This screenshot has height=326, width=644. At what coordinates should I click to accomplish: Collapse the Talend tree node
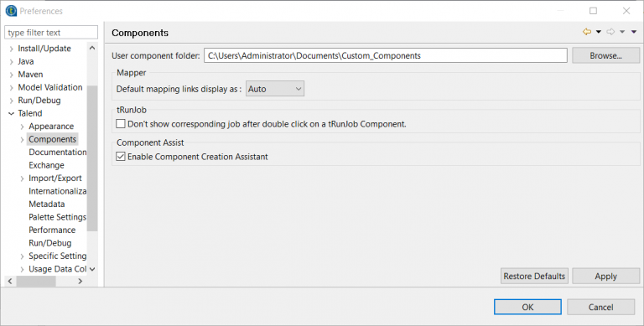click(x=11, y=113)
